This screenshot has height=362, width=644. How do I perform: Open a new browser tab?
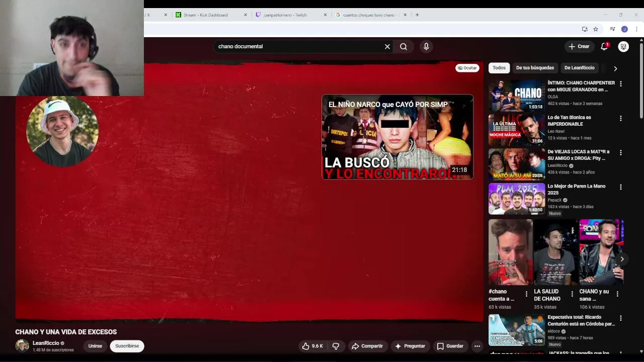tap(417, 15)
